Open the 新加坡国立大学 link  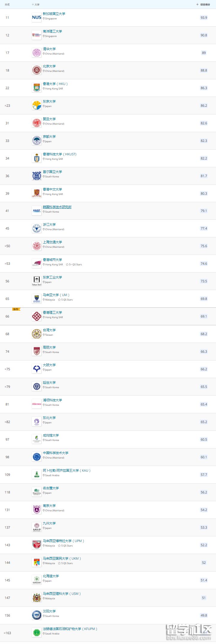[54, 14]
